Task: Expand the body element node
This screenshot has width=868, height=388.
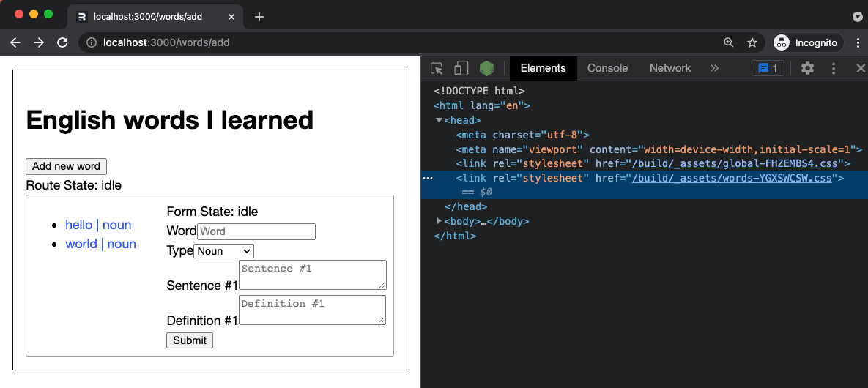Action: point(439,221)
